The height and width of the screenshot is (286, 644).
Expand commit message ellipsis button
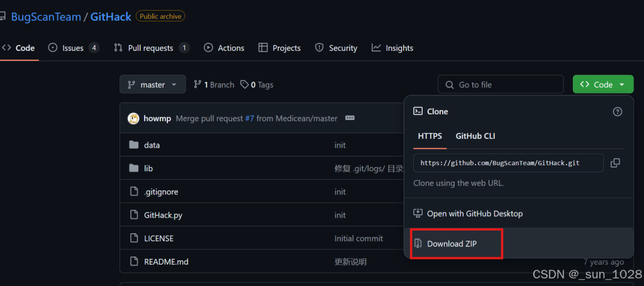(350, 118)
